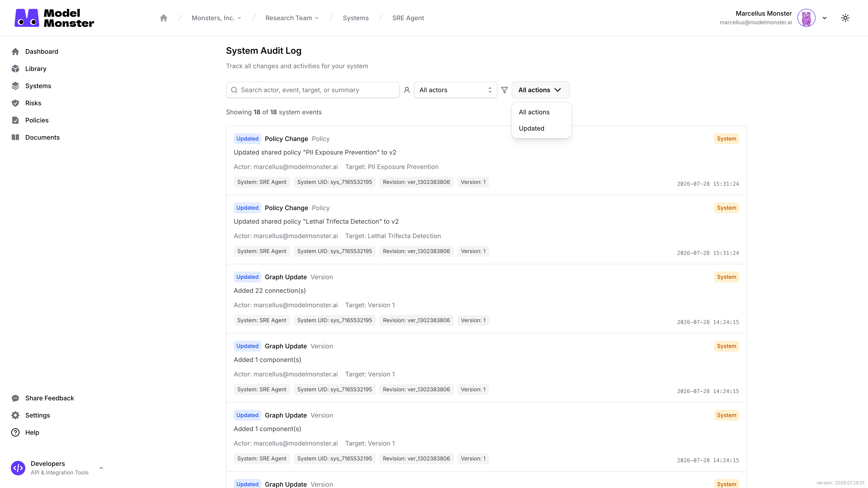Click 'Target: Lethal Trifecta Detection' text
This screenshot has height=488, width=868.
pos(393,236)
